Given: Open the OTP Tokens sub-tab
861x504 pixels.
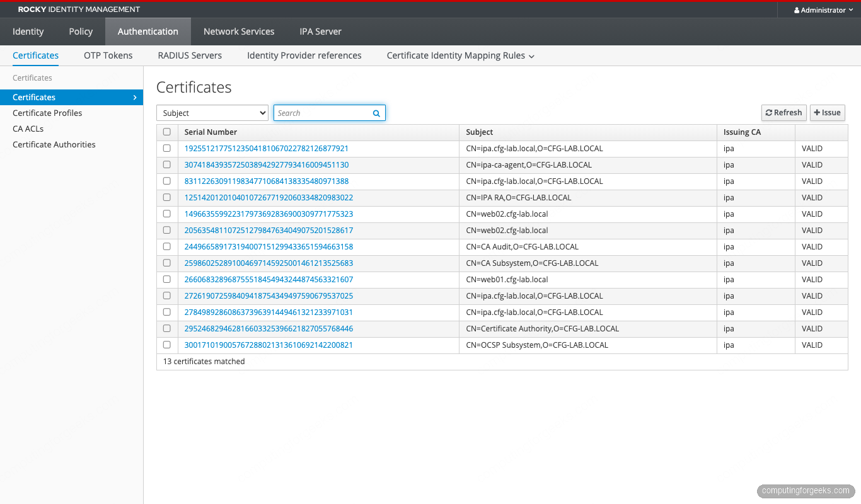Looking at the screenshot, I should tap(108, 55).
